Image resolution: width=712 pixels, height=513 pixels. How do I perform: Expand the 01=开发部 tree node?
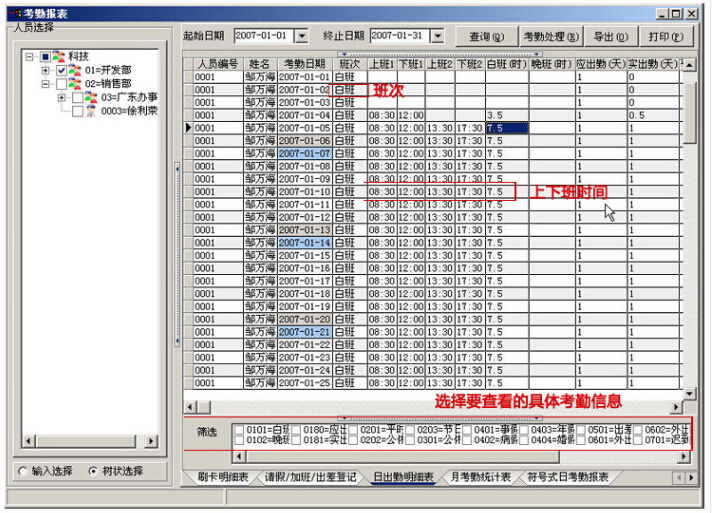(x=46, y=71)
